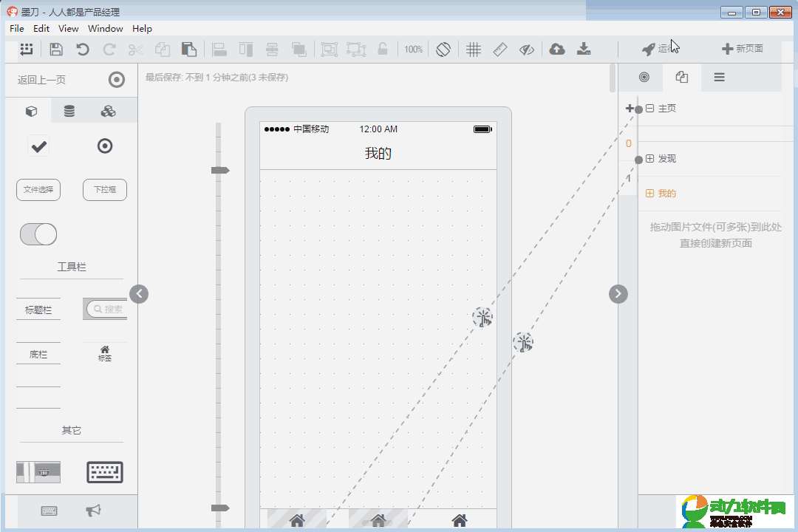Screen dimensions: 798x532
Task: Run the prototype with the rocket button
Action: pyautogui.click(x=658, y=49)
